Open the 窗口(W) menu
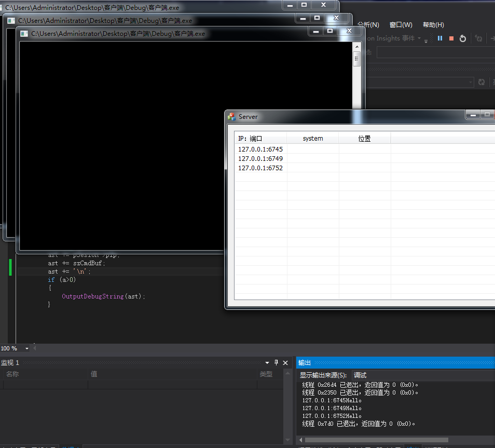 click(x=401, y=25)
